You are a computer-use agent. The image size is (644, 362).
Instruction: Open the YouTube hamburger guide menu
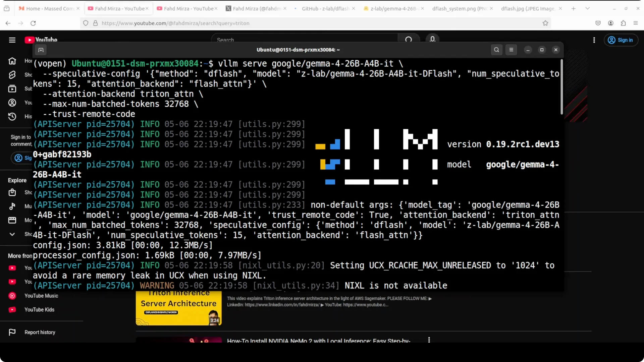point(12,40)
